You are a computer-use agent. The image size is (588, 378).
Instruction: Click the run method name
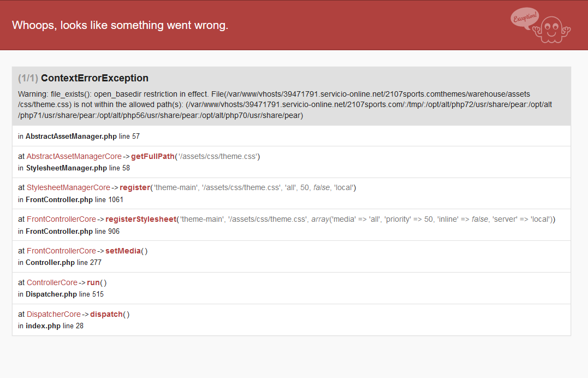pyautogui.click(x=92, y=283)
